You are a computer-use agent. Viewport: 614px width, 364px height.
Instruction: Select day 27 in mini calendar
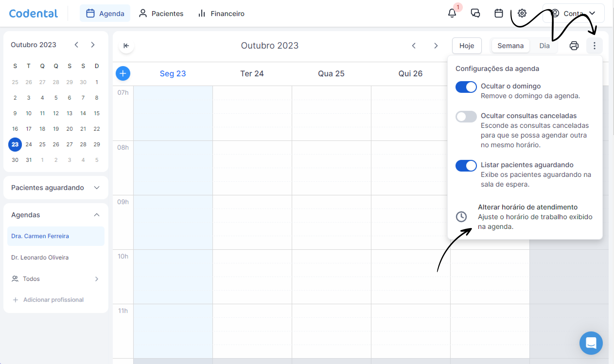(x=70, y=144)
